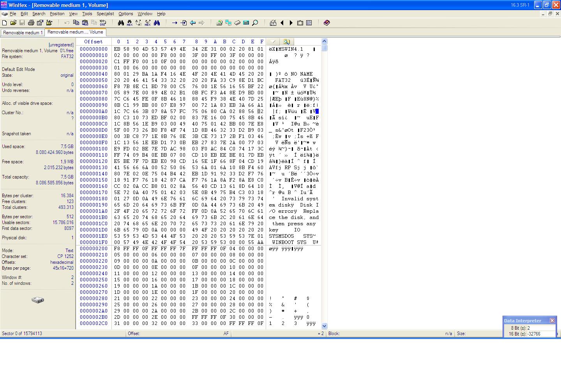Click the Go To Offset arrow icon
Screen dimensions: 561x392
coord(175,23)
